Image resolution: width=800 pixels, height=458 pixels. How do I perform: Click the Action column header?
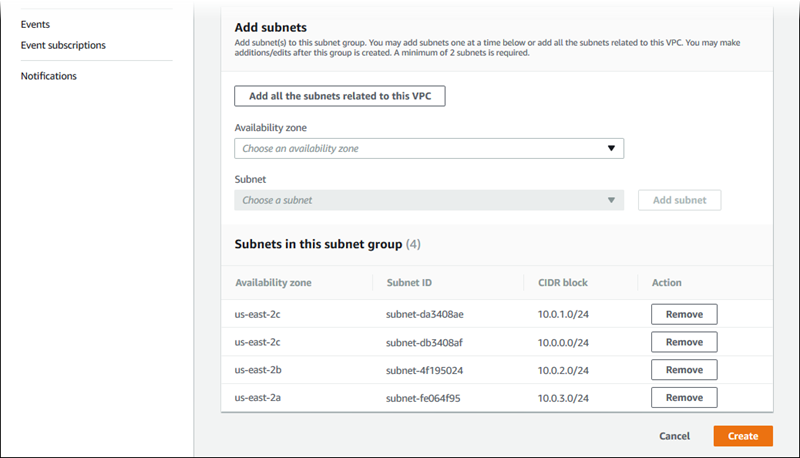(666, 283)
